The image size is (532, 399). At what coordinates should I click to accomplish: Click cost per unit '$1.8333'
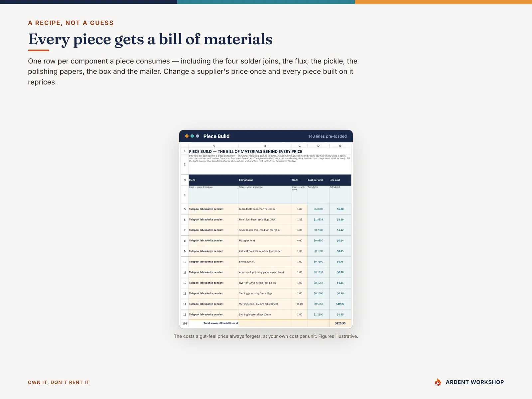point(318,219)
